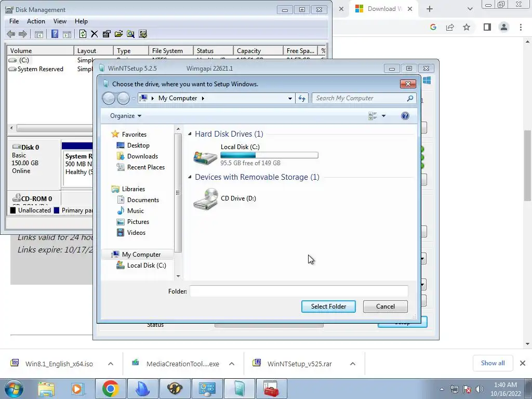The height and width of the screenshot is (399, 532).
Task: Open options for Win8.1_English_x64.iso download
Action: pyautogui.click(x=111, y=364)
